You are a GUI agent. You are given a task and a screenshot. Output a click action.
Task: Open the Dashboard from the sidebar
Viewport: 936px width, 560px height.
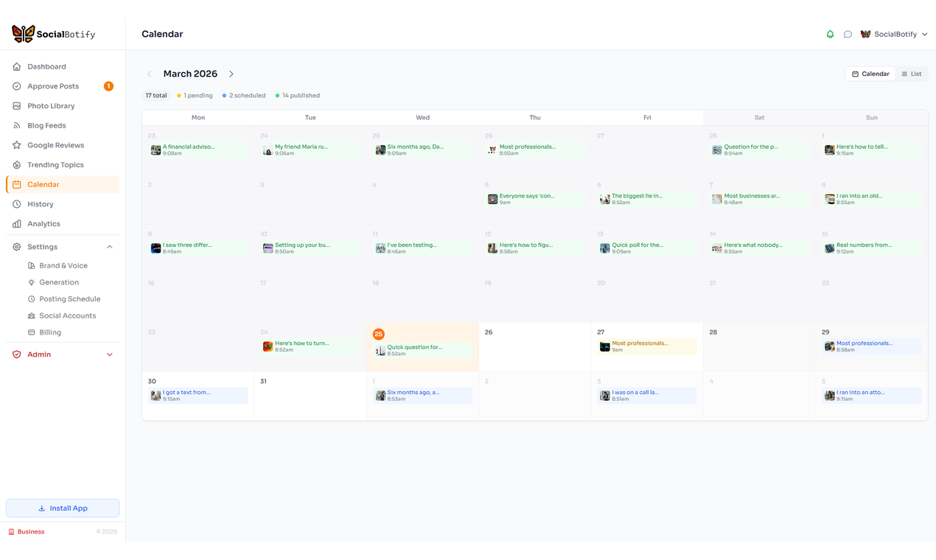pyautogui.click(x=46, y=66)
